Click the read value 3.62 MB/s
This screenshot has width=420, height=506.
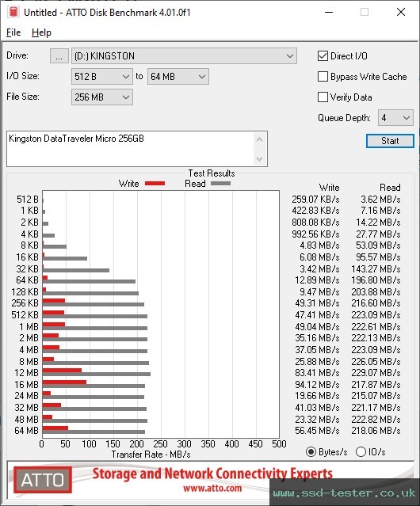(x=380, y=200)
